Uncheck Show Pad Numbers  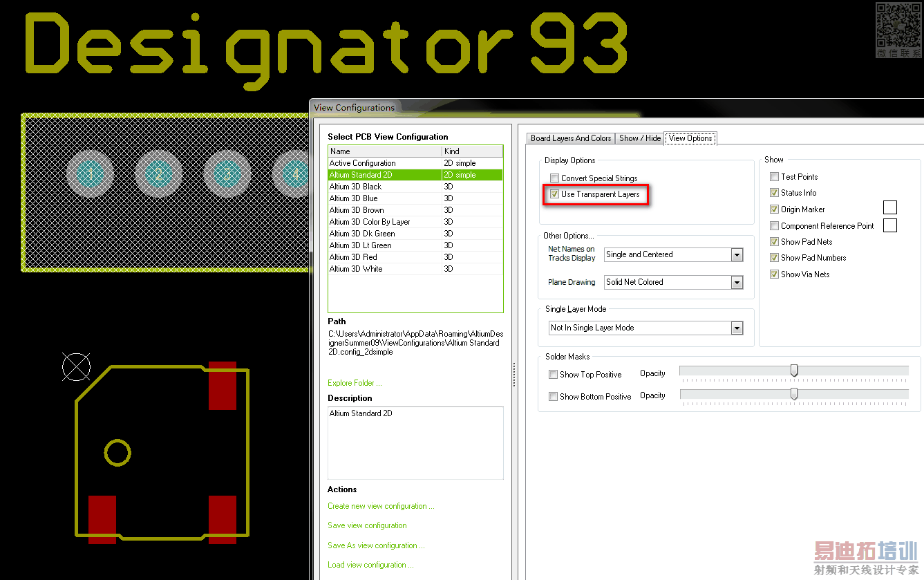click(x=774, y=258)
